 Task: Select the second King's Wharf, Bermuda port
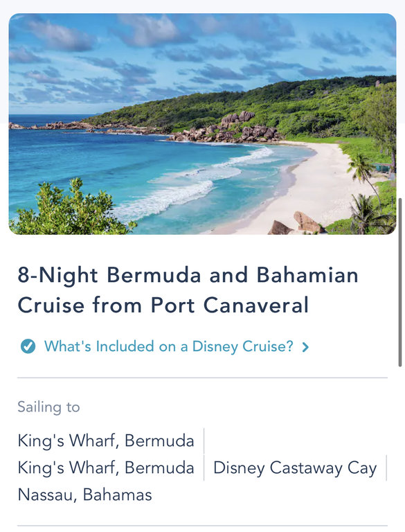click(x=106, y=468)
